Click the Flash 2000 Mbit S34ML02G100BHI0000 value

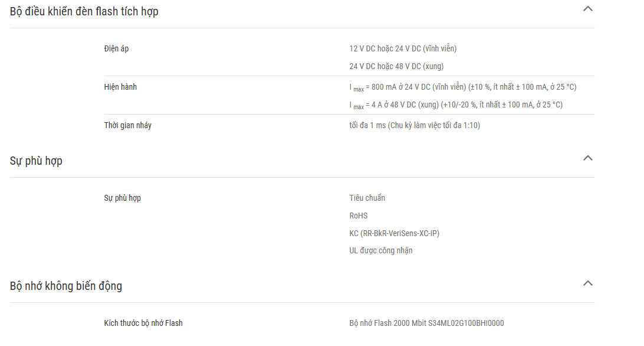pyautogui.click(x=427, y=323)
